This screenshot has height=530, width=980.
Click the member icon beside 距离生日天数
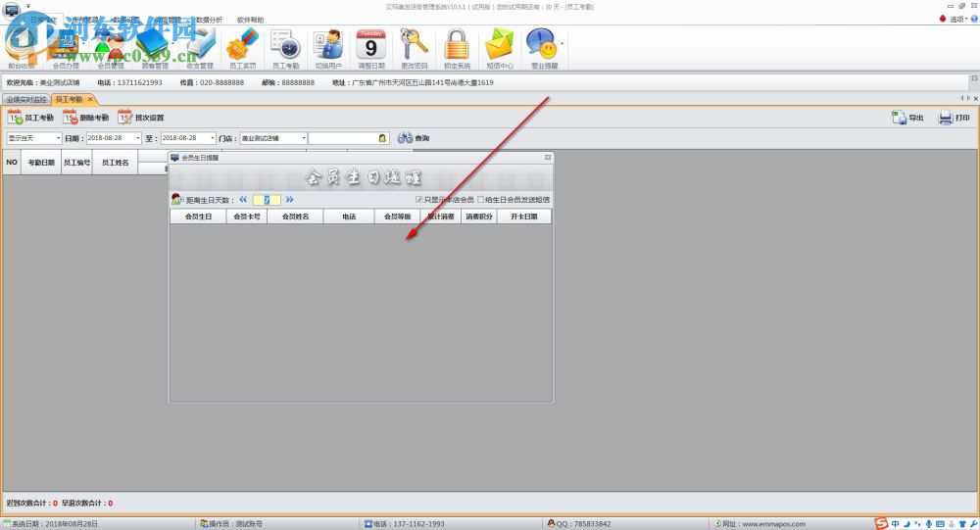(x=177, y=200)
